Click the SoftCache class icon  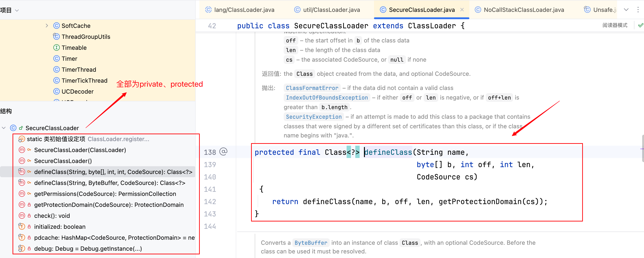[57, 26]
